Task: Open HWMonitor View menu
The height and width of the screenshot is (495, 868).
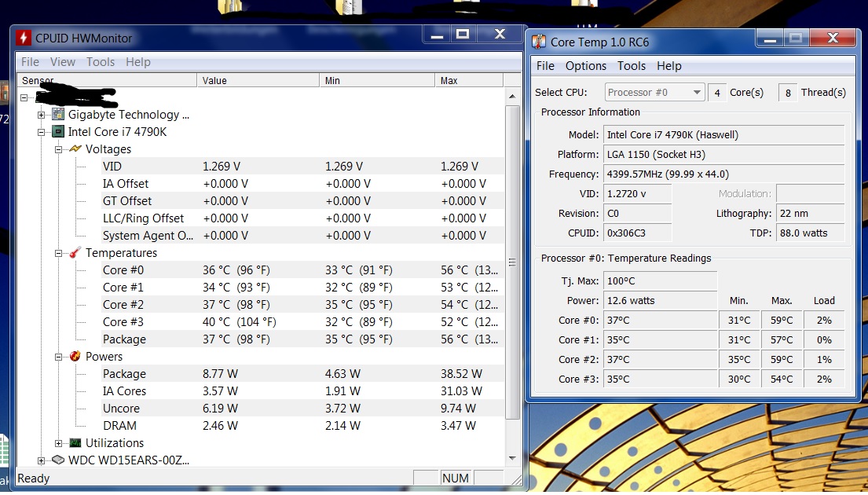Action: [x=63, y=62]
